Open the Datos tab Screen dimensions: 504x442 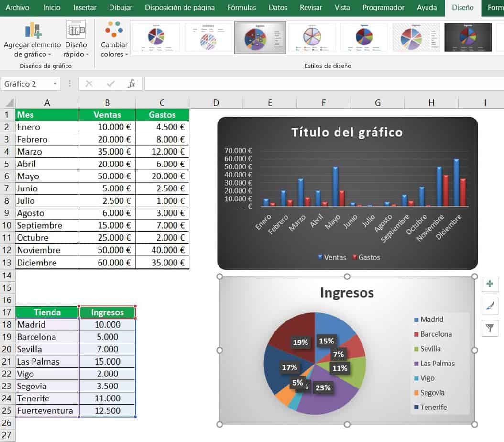(278, 7)
